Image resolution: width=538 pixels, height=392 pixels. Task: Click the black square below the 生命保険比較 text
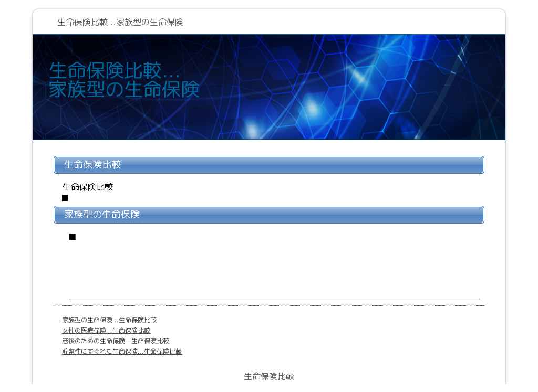65,198
